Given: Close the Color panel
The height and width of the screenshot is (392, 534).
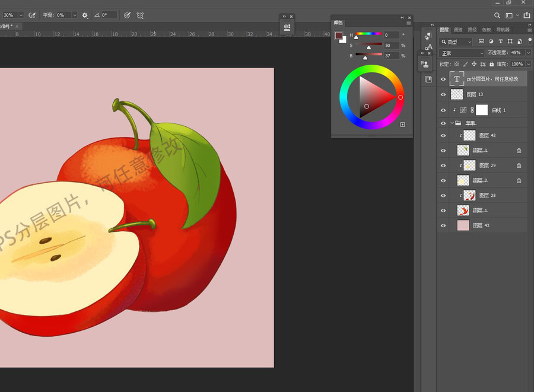Looking at the screenshot, I should click(409, 17).
